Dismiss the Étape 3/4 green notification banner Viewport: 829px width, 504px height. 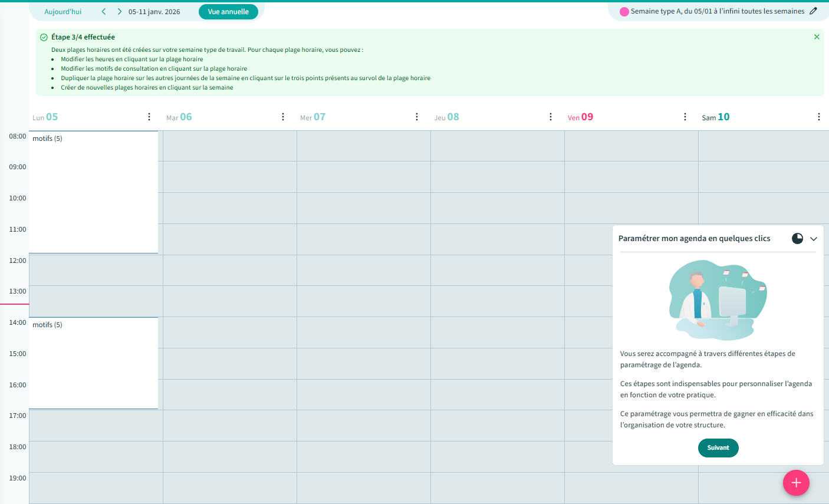[x=817, y=37]
